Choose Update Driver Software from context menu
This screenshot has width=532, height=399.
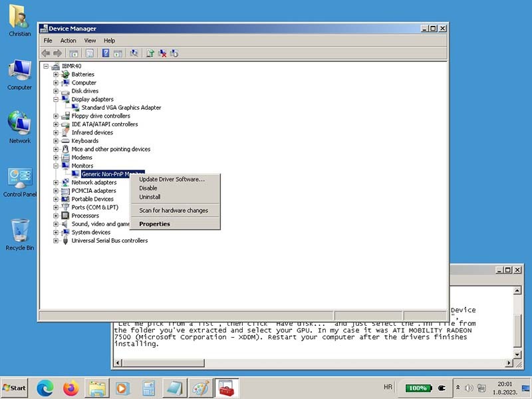click(172, 179)
